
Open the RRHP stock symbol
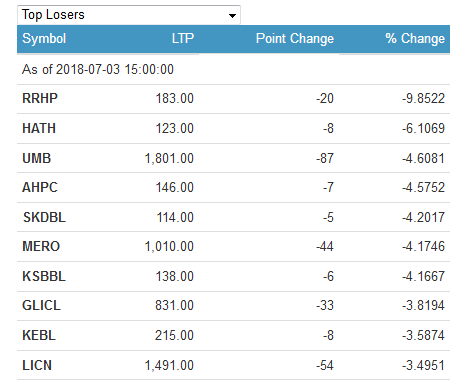tap(40, 99)
